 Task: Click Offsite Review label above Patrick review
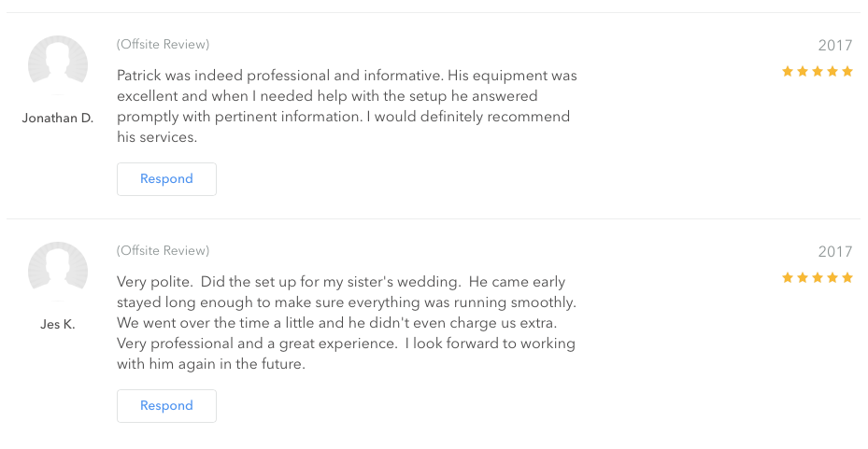point(164,44)
